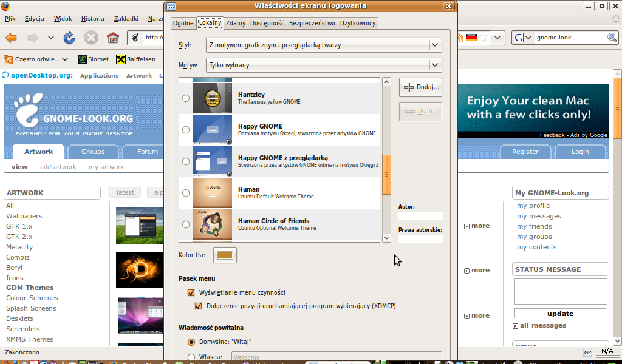Open the back/forward history dropdown arrow

[x=51, y=38]
